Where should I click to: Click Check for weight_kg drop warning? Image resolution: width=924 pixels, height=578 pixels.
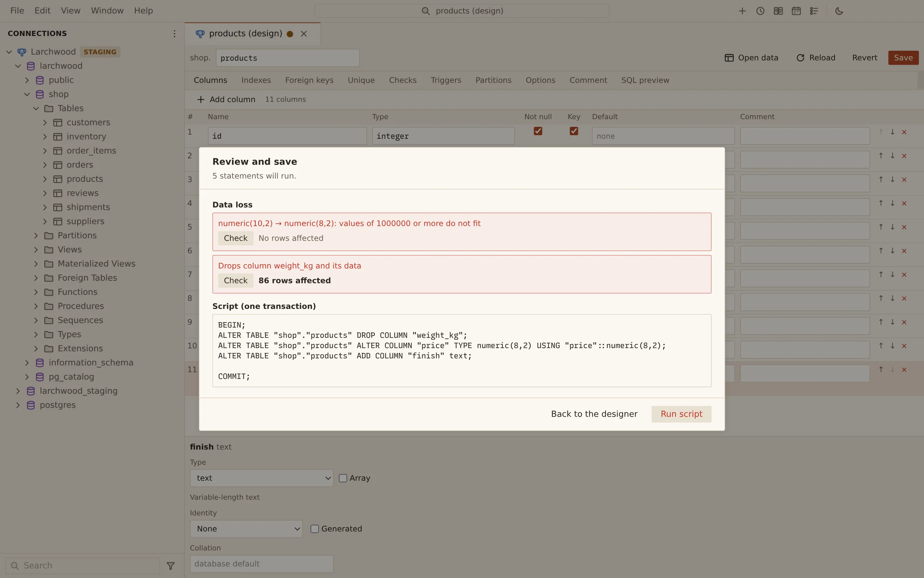point(235,281)
